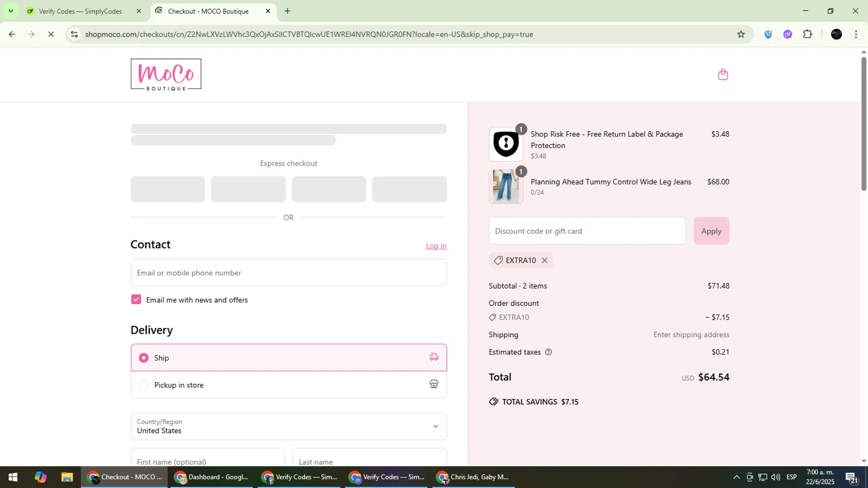This screenshot has width=868, height=488.
Task: Select the Checkout - MOCO Boutique tab
Action: pyautogui.click(x=214, y=11)
